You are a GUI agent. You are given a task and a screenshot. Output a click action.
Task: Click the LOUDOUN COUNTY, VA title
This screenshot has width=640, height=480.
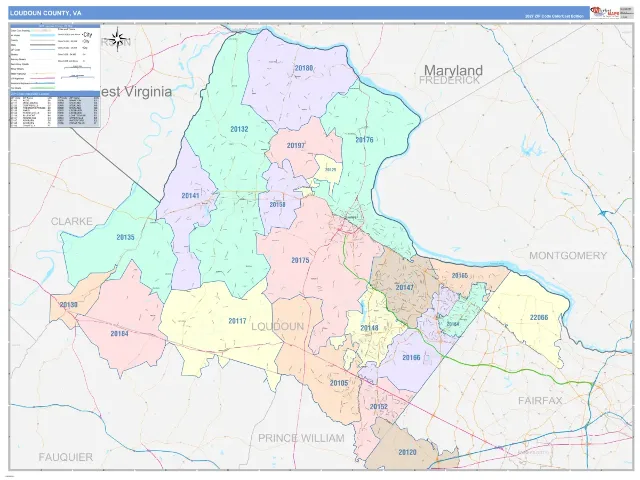tap(46, 13)
